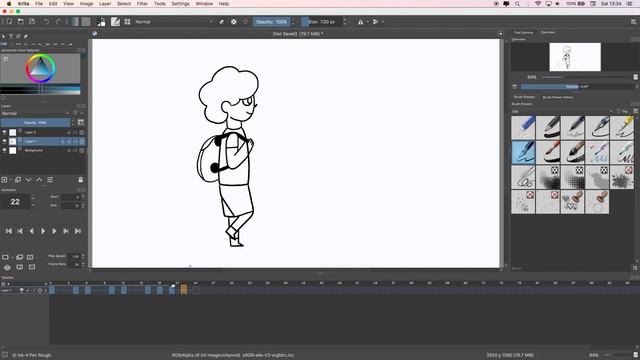The height and width of the screenshot is (360, 640).
Task: Switch to the Brush Preset History tab
Action: click(x=558, y=97)
